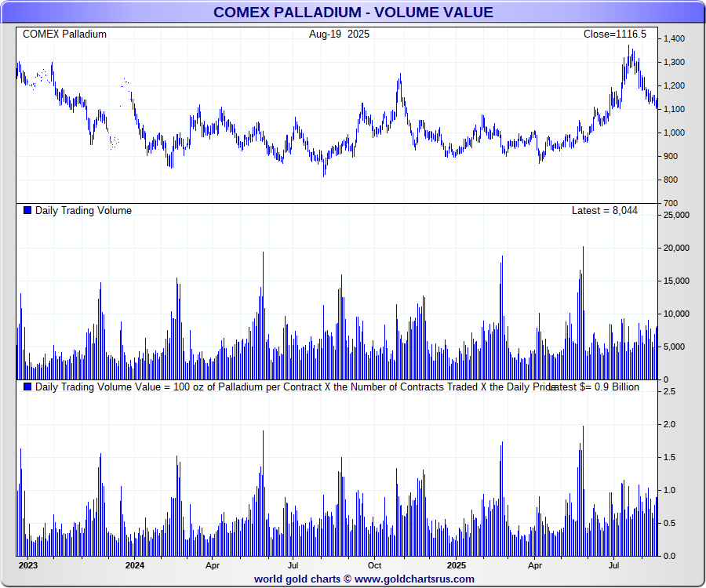Screen dimensions: 706x588
Task: Click the '1,300' price axis label
Action: 674,62
